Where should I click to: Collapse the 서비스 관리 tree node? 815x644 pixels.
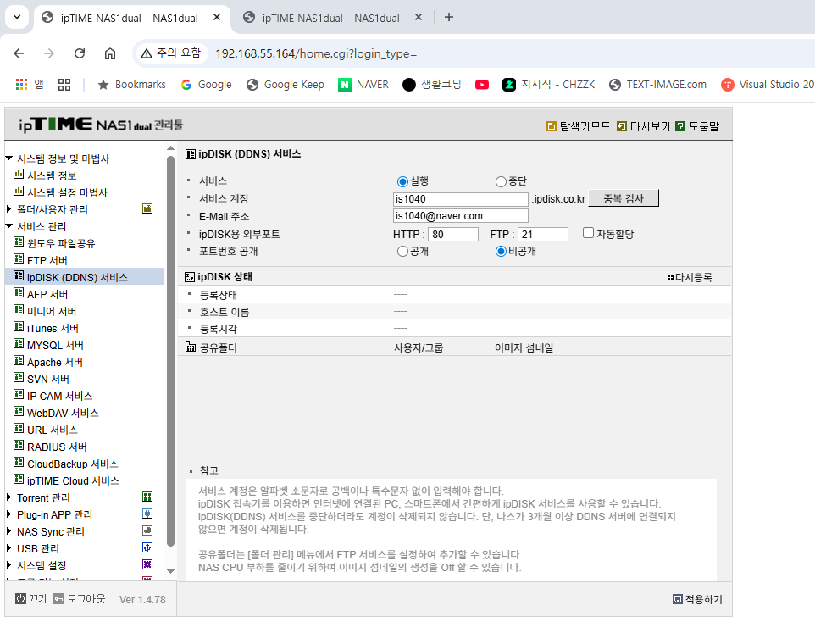(x=8, y=226)
